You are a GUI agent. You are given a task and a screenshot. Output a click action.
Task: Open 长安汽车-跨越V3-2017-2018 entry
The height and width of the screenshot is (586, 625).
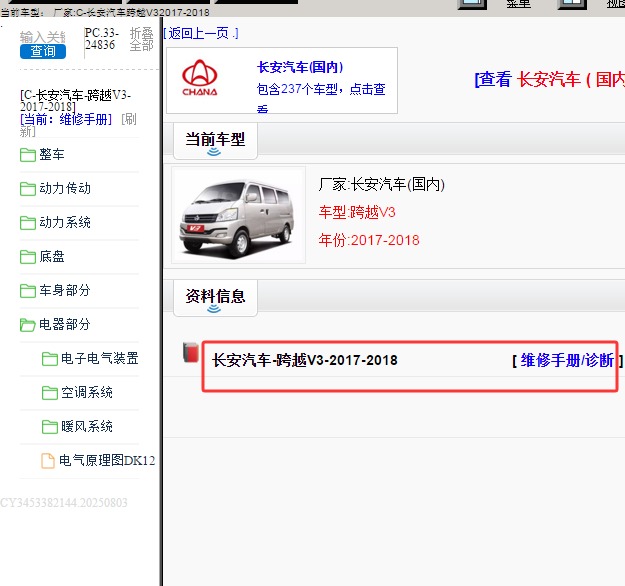tap(305, 360)
